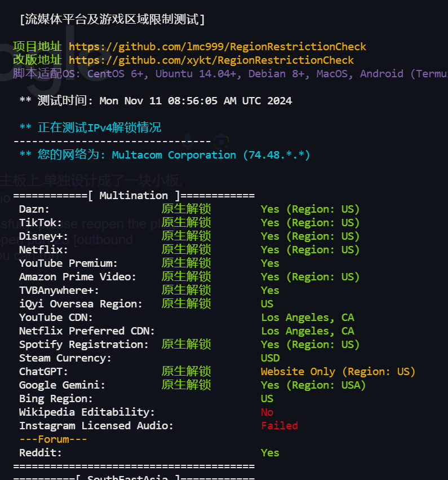Screen dimensions: 448x480
Task: Click the Google Gemini Region: USA result
Action: point(313,385)
